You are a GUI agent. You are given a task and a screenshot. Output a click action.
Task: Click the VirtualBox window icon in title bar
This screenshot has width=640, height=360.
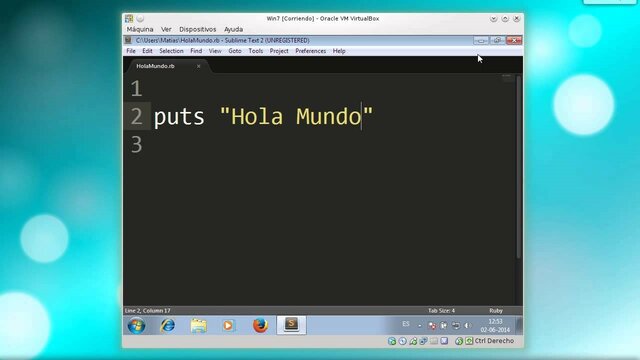[x=129, y=18]
